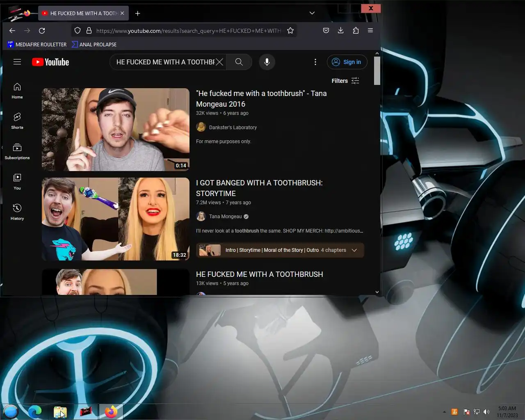Image resolution: width=525 pixels, height=420 pixels.
Task: Open I GOT BANGED WITH A TOOTHBRUSH title
Action: pyautogui.click(x=259, y=188)
